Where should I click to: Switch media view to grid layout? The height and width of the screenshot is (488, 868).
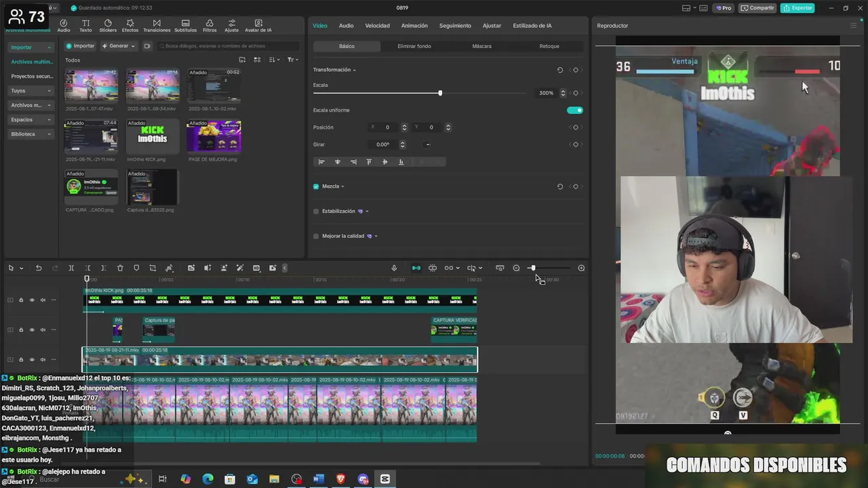pos(257,60)
